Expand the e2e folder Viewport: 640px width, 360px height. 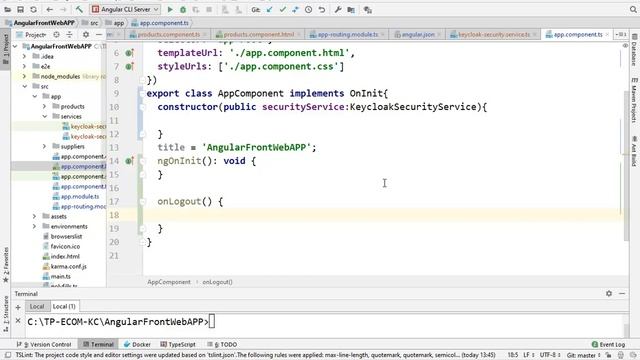(24, 66)
